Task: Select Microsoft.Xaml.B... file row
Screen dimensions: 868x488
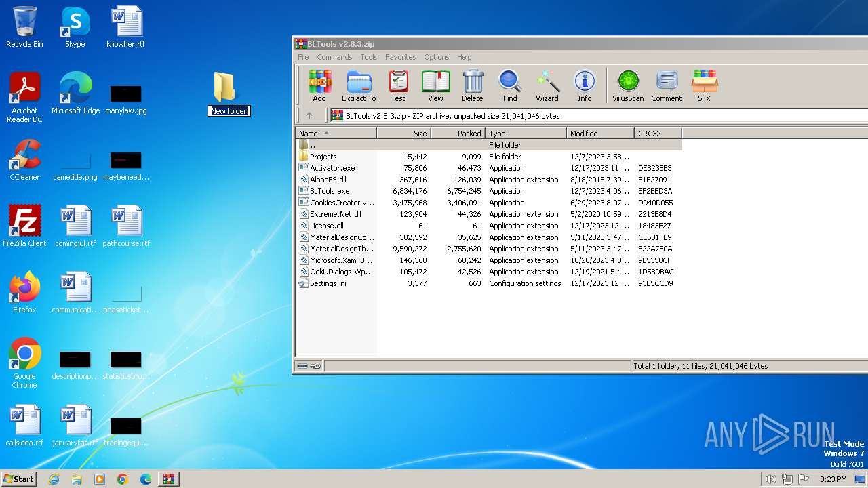Action: (489, 260)
